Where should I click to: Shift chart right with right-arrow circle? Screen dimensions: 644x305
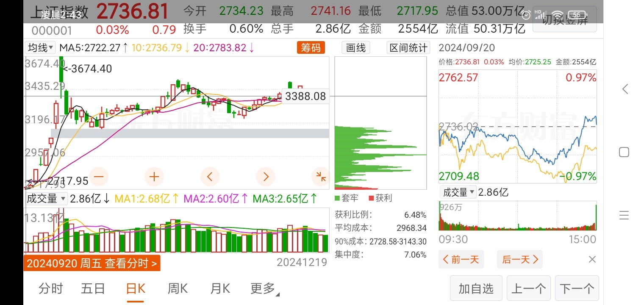[x=266, y=176]
